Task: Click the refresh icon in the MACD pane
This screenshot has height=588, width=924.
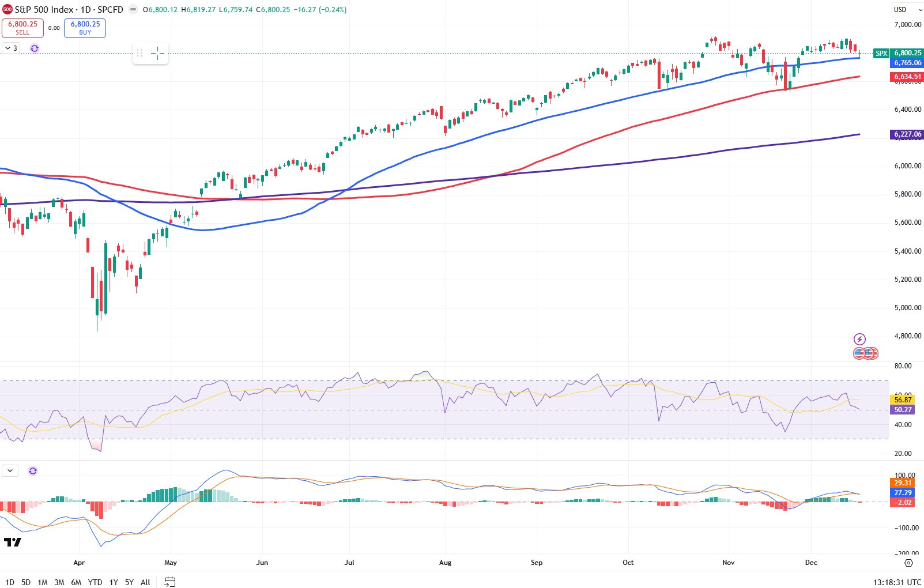Action: point(33,471)
